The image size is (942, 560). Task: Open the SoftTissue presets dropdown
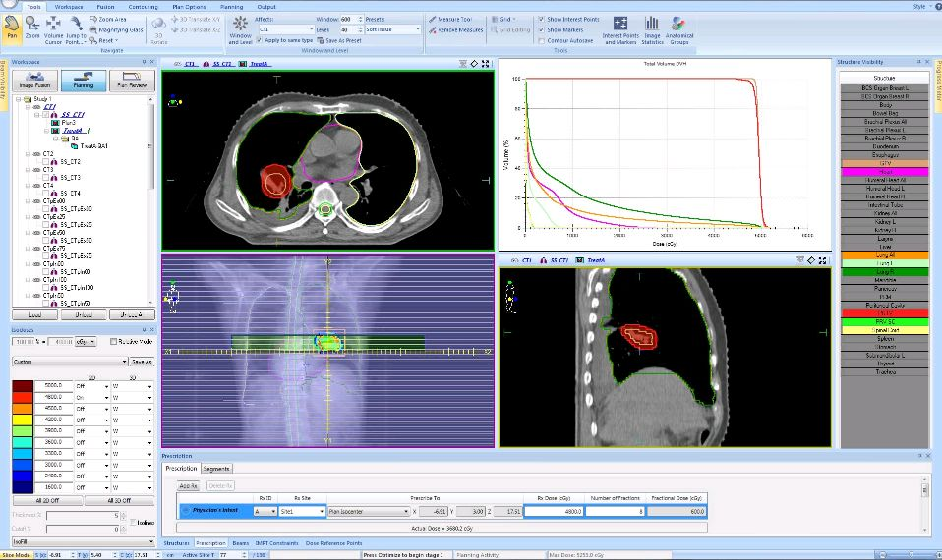[393, 29]
